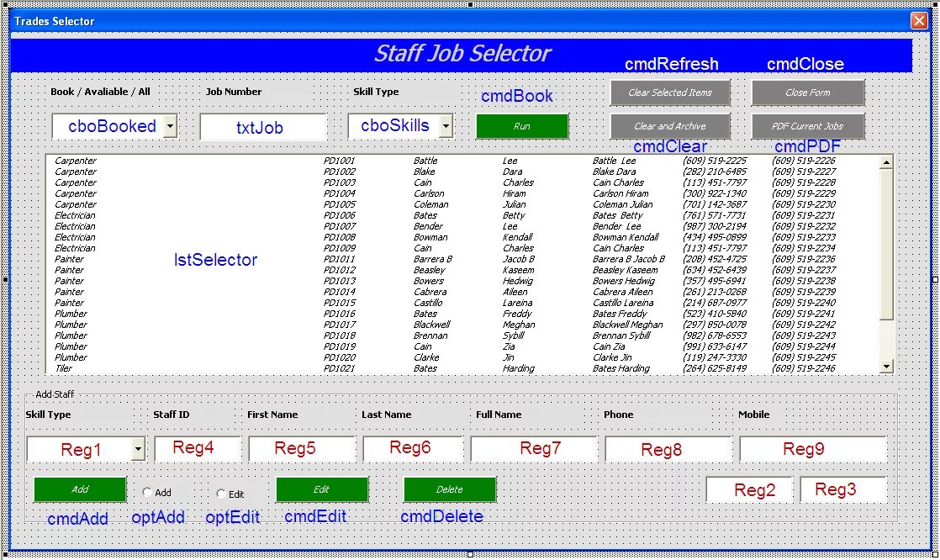940x560 pixels.
Task: Click the Reg5 First Name field
Action: click(303, 448)
